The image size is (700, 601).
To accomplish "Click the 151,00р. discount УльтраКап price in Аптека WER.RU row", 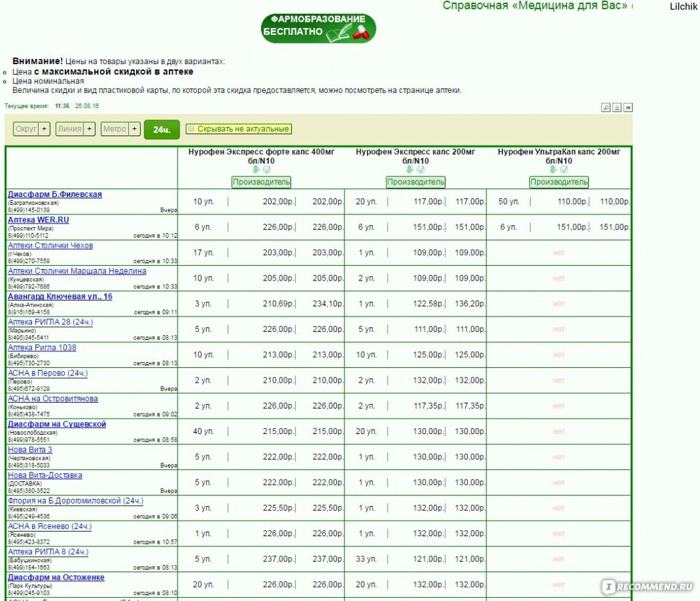I will 573,227.
